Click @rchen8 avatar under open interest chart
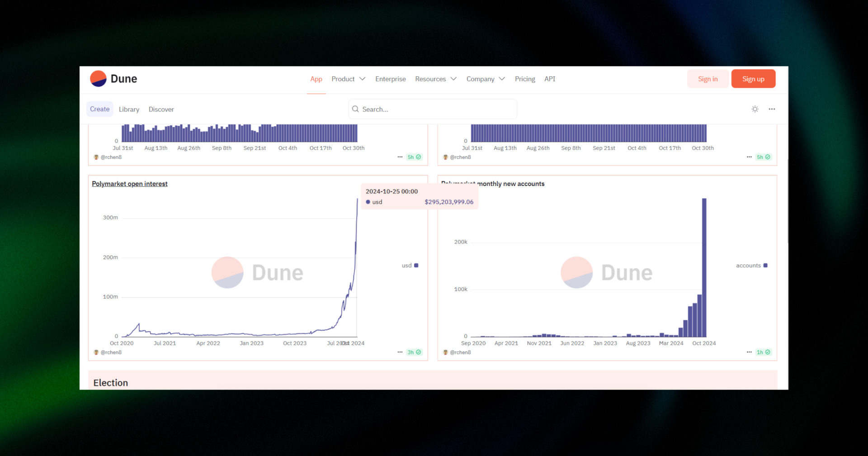 coord(96,352)
